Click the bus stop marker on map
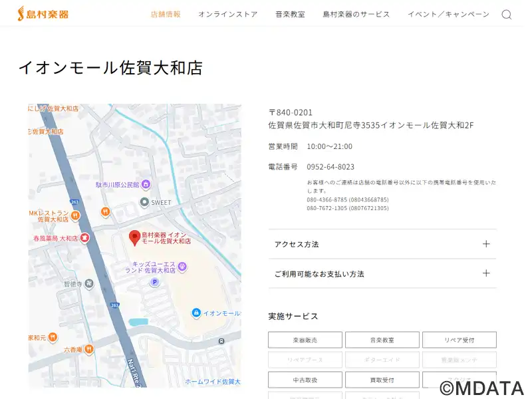Screen dimensions: 532x399 click(x=221, y=341)
